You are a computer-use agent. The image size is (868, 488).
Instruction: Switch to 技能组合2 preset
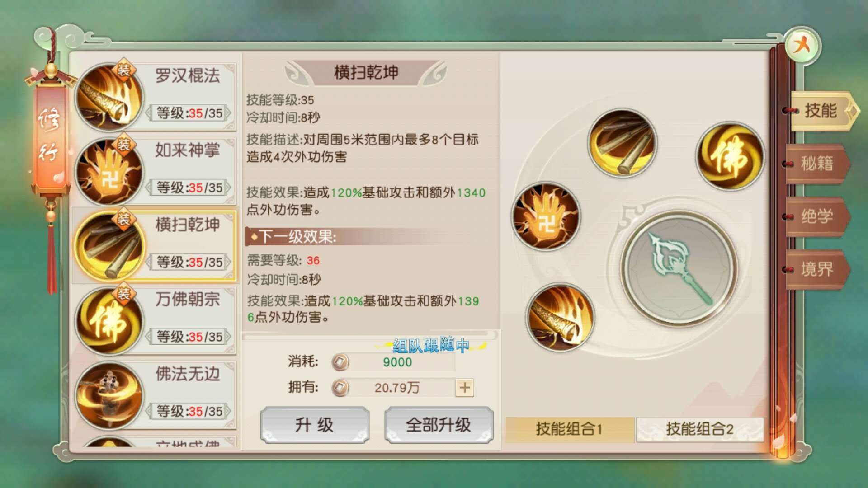coord(700,429)
